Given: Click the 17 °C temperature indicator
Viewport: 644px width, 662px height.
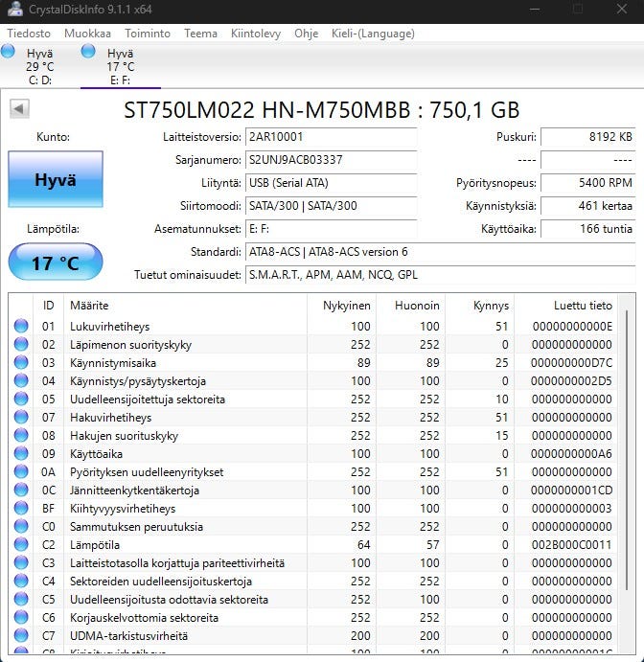Looking at the screenshot, I should [x=56, y=263].
